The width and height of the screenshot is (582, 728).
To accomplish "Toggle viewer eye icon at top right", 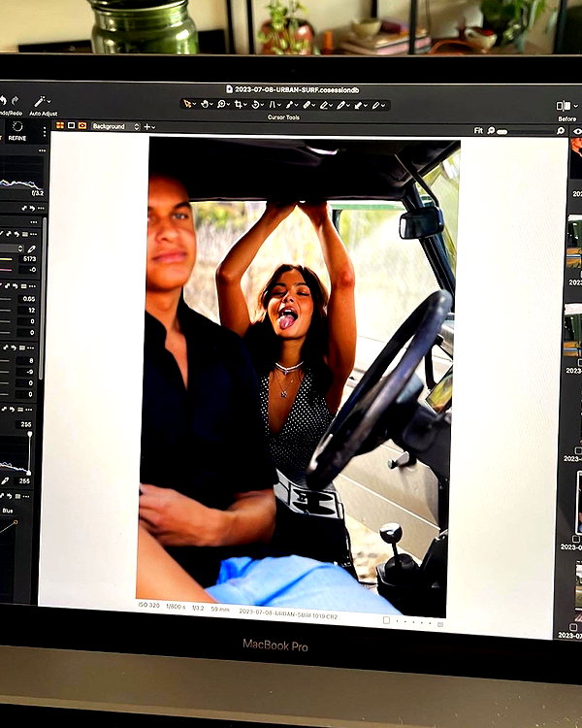I will (577, 131).
